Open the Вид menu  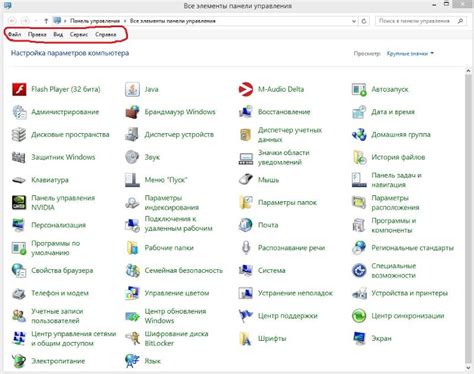point(58,34)
